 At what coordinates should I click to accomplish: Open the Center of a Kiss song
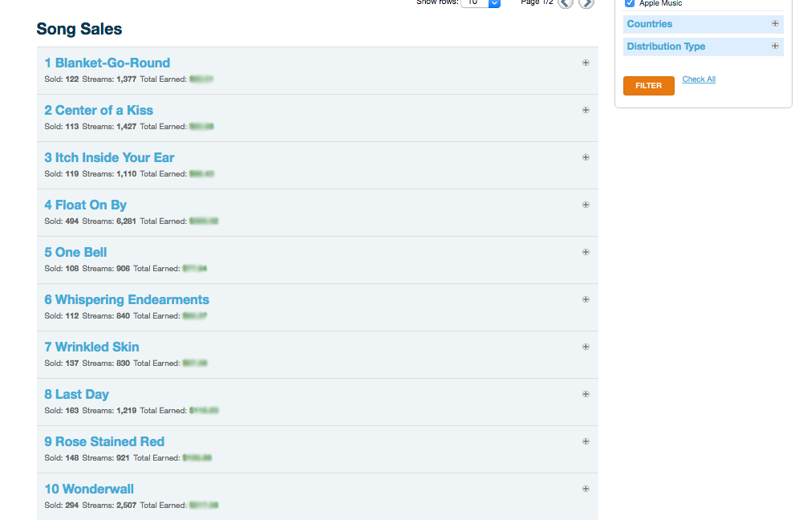[99, 110]
